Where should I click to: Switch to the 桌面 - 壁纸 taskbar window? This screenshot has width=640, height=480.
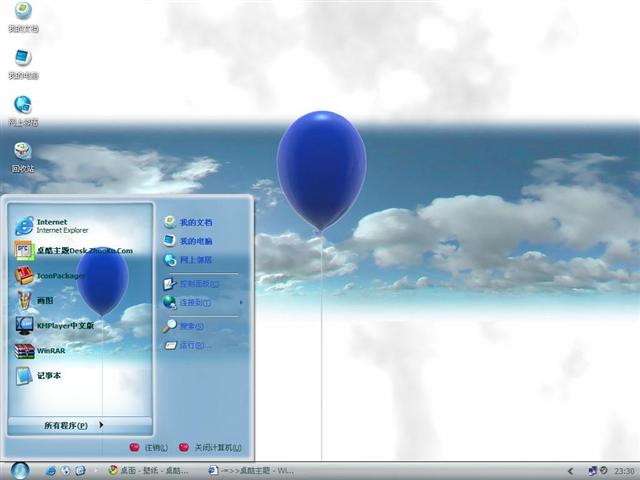152,470
